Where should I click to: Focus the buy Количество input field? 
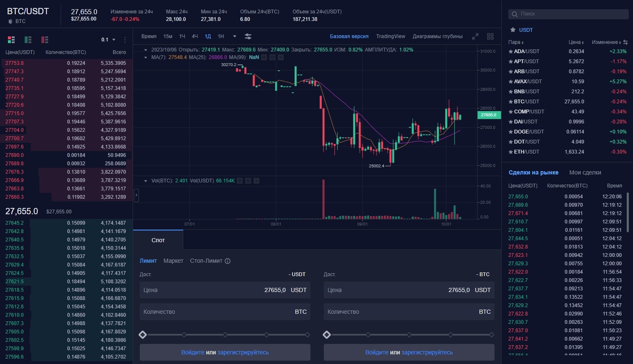tap(225, 312)
